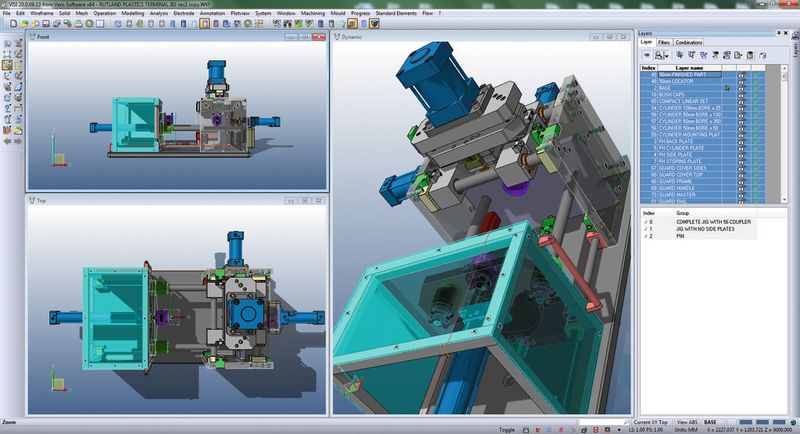This screenshot has width=800, height=434.
Task: Click the Group column header
Action: point(683,213)
